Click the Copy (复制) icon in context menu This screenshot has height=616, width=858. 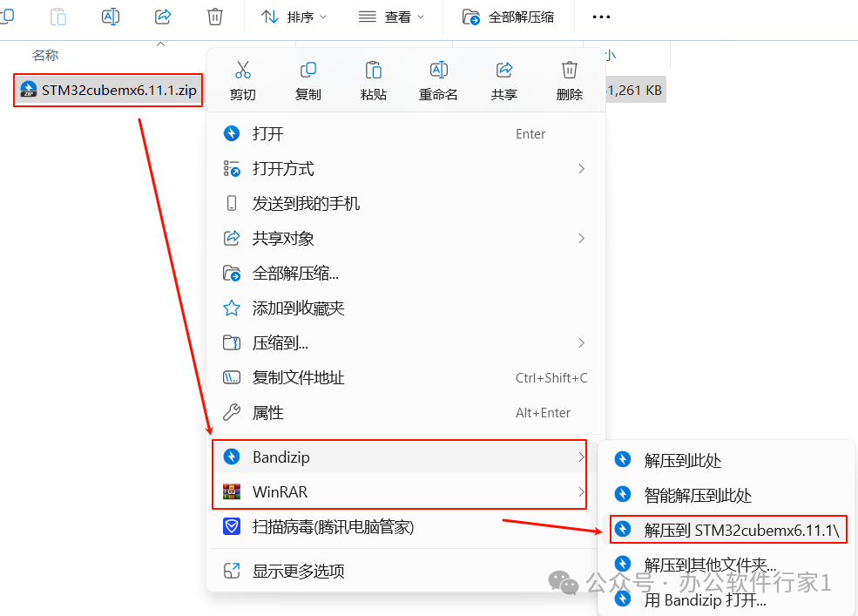tap(308, 70)
